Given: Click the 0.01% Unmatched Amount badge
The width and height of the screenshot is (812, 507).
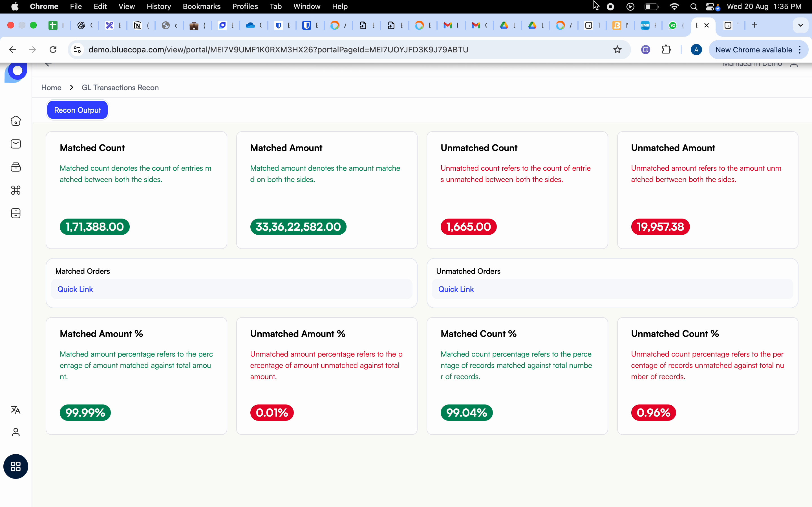Looking at the screenshot, I should coord(272,412).
